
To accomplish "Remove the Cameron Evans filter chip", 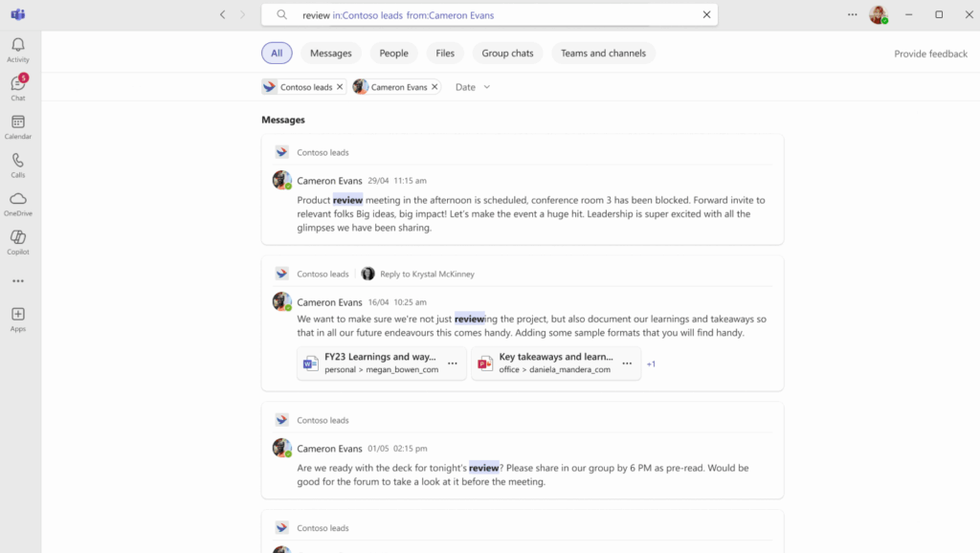I will (435, 87).
